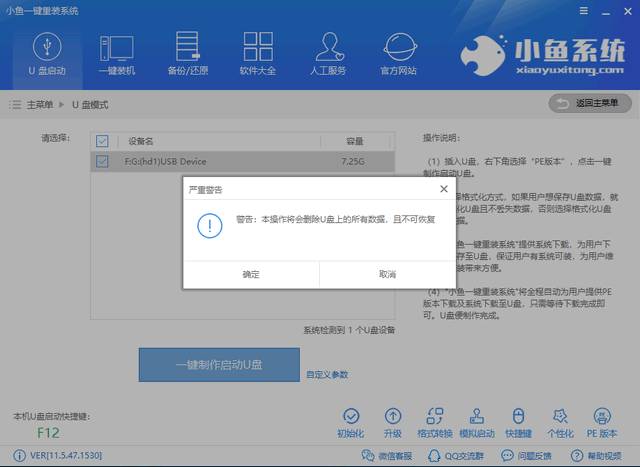Close the 严重警告 dialog with X
640x467 pixels.
(x=443, y=188)
